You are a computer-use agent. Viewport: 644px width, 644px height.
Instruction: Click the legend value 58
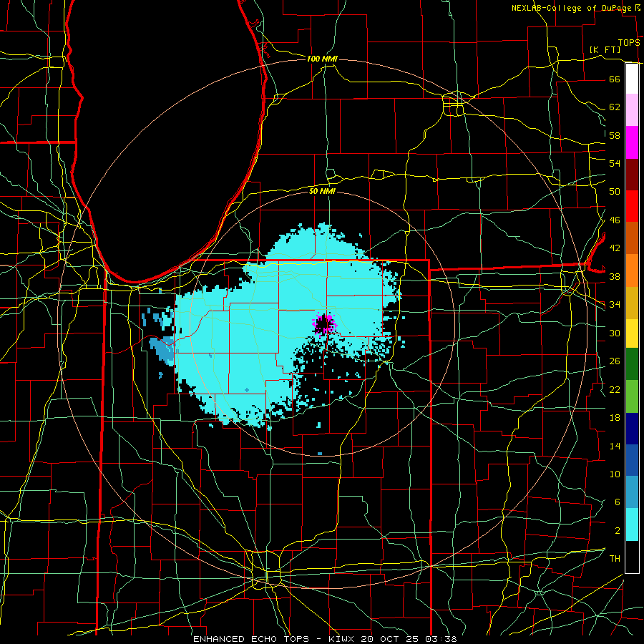615,135
